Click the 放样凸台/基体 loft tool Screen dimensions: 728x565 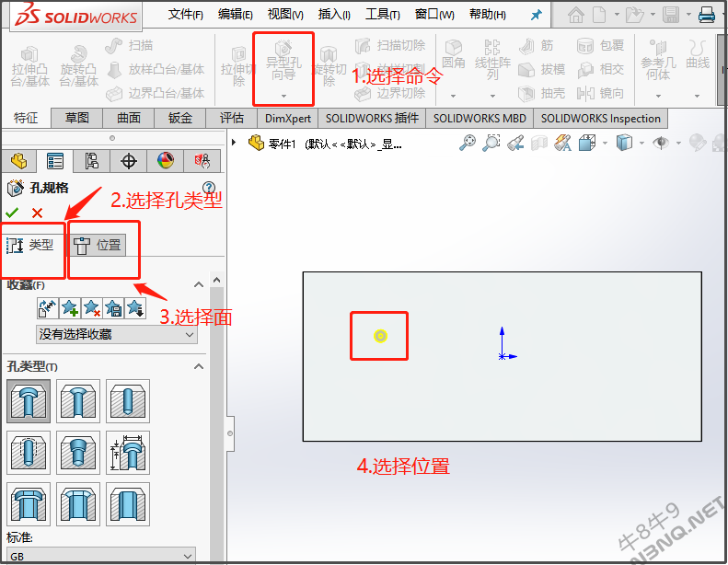(x=156, y=69)
